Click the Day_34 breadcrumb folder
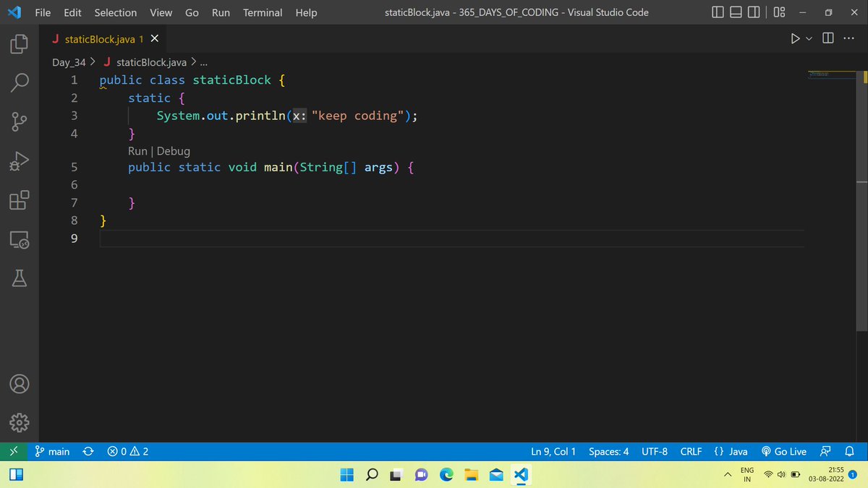This screenshot has width=868, height=488. click(69, 62)
